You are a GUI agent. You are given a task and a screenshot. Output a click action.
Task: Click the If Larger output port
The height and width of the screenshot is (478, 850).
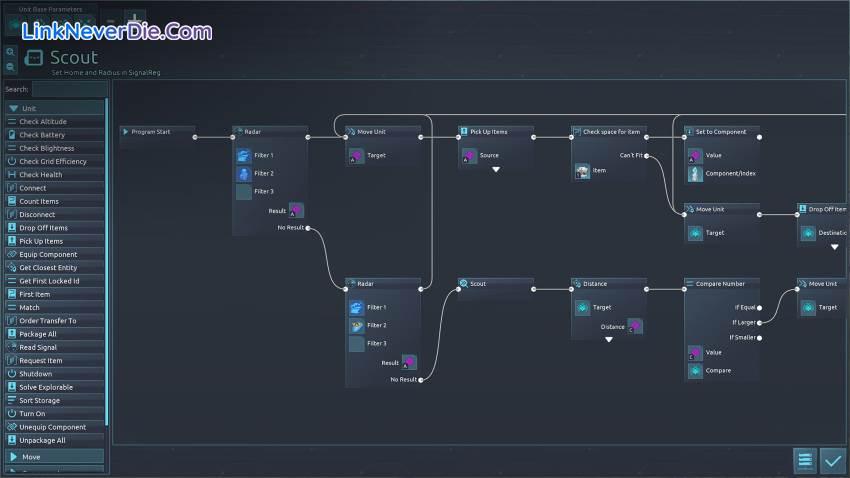point(761,322)
